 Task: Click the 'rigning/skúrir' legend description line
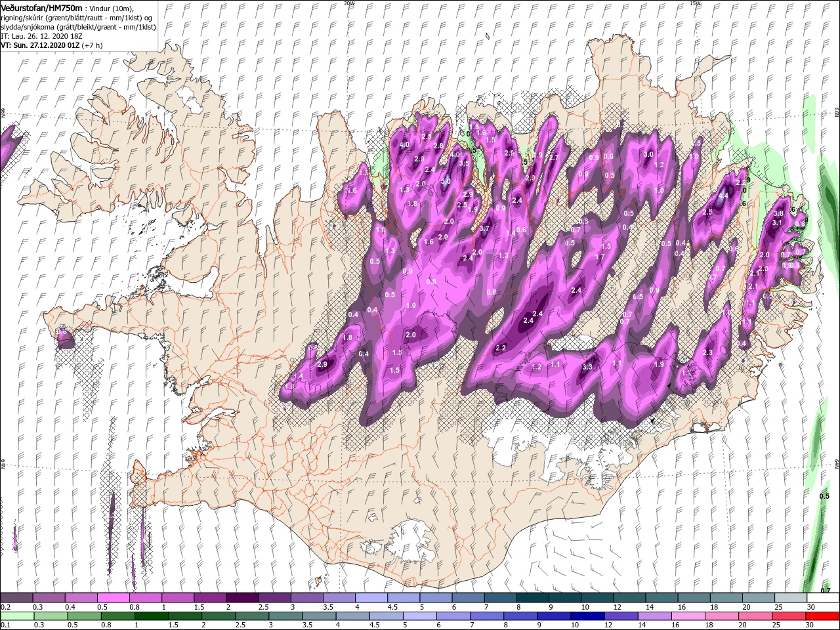pos(76,18)
